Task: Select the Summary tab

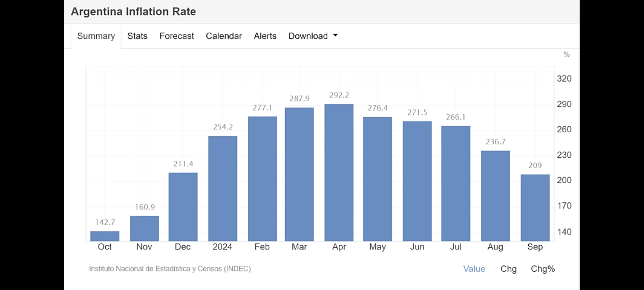Action: (96, 36)
